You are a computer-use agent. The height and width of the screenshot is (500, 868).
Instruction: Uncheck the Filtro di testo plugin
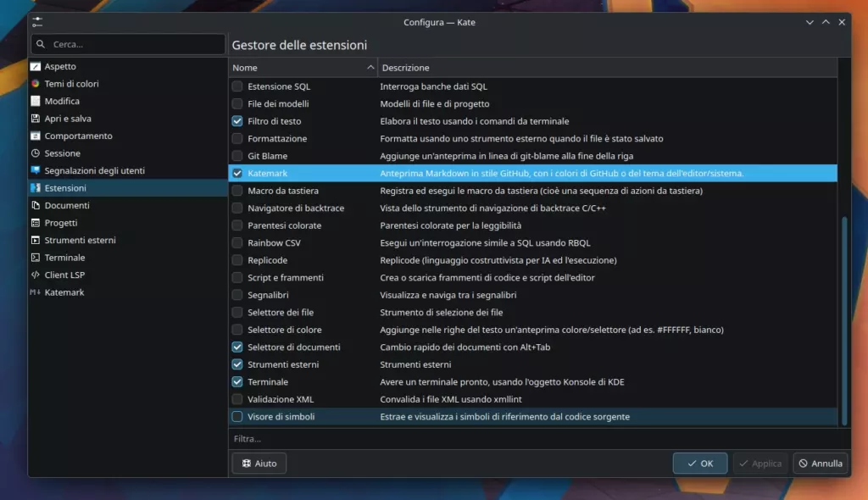(237, 120)
